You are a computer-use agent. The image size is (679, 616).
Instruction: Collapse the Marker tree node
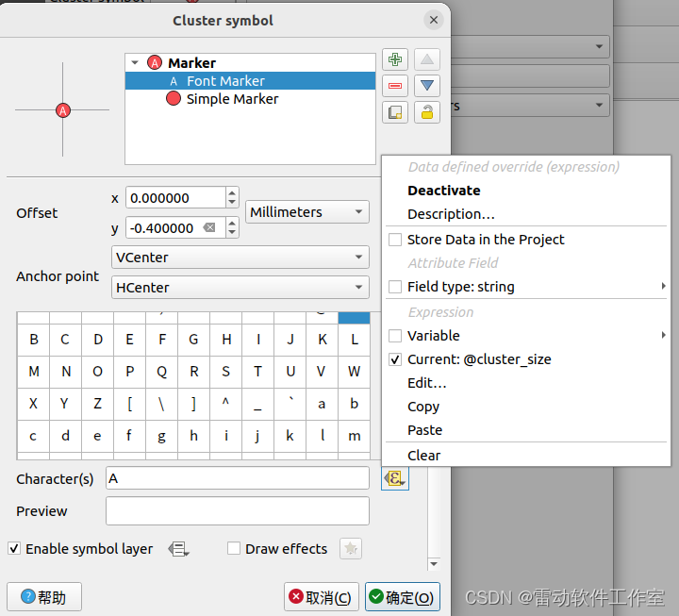[135, 63]
